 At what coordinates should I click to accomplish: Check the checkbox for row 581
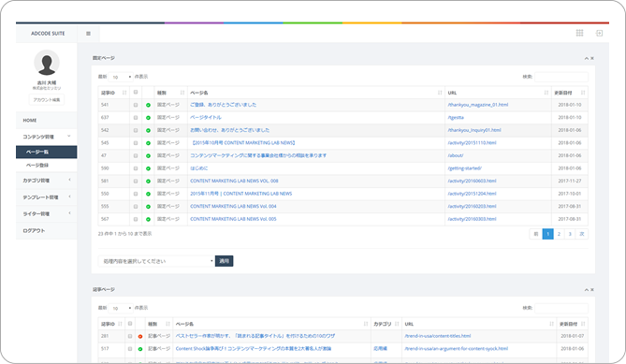click(136, 182)
